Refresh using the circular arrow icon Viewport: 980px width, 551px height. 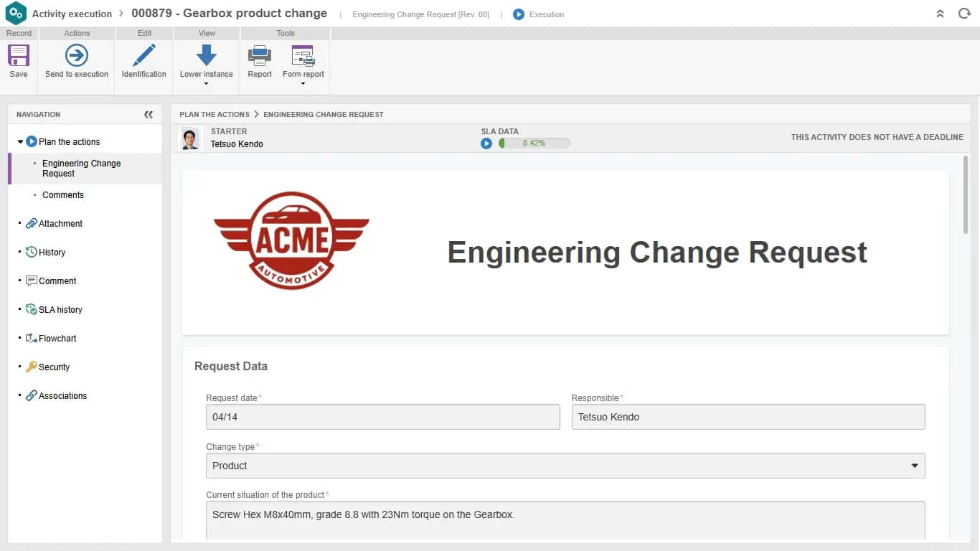tap(964, 14)
